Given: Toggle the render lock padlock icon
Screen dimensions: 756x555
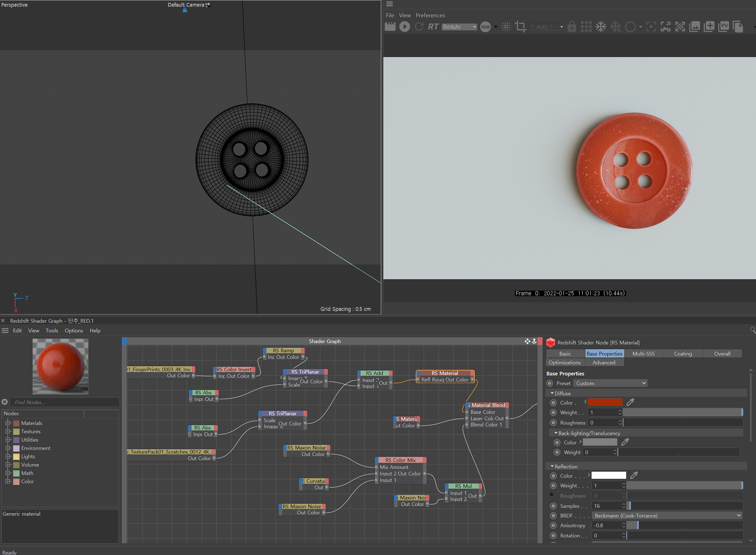Looking at the screenshot, I should pyautogui.click(x=572, y=27).
